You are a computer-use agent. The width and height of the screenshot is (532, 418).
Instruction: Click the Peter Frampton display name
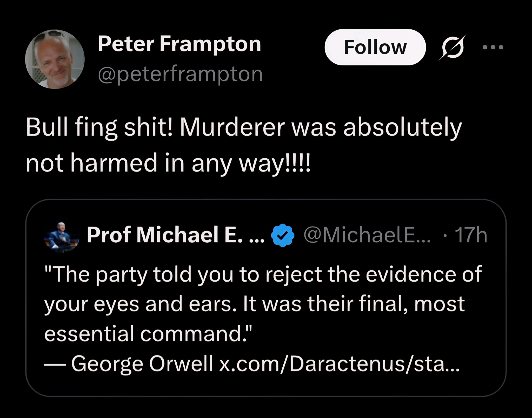click(179, 44)
